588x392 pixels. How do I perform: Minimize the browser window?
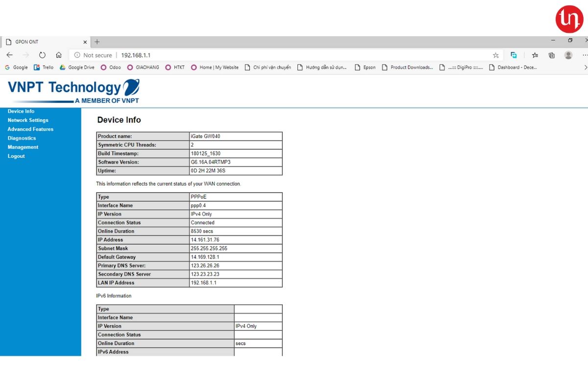(553, 40)
